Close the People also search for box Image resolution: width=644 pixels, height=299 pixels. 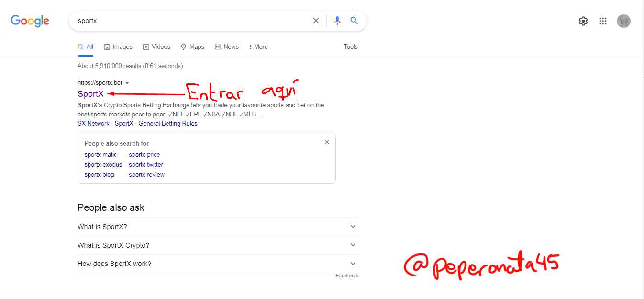click(327, 142)
